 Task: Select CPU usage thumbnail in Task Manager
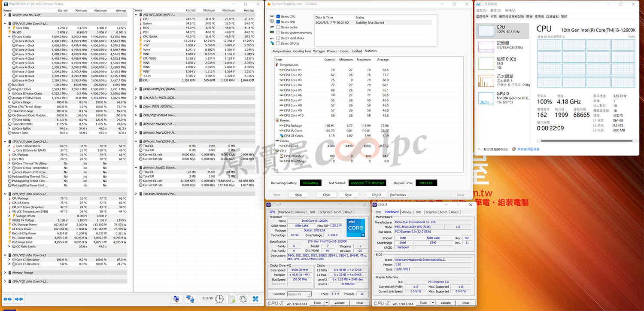486,30
